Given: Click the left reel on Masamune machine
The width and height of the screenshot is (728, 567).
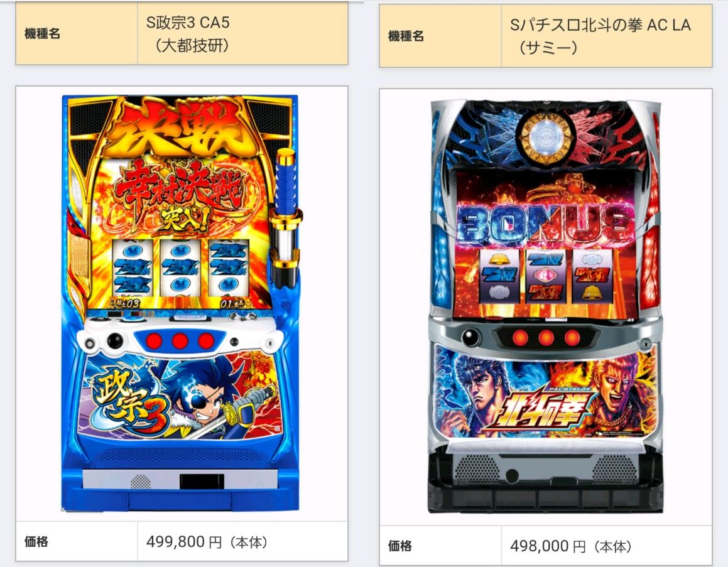Looking at the screenshot, I should click(133, 267).
